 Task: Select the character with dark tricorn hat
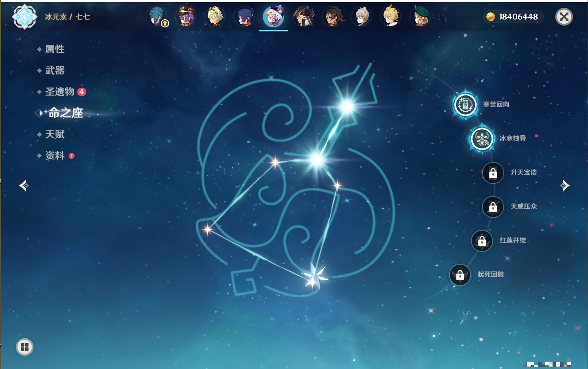(x=303, y=17)
